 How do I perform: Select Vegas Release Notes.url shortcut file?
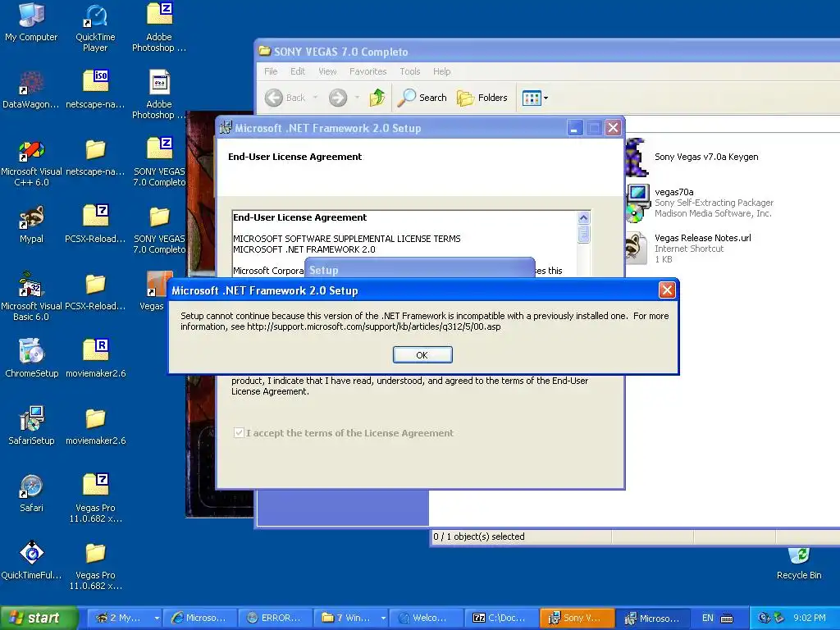[691, 248]
